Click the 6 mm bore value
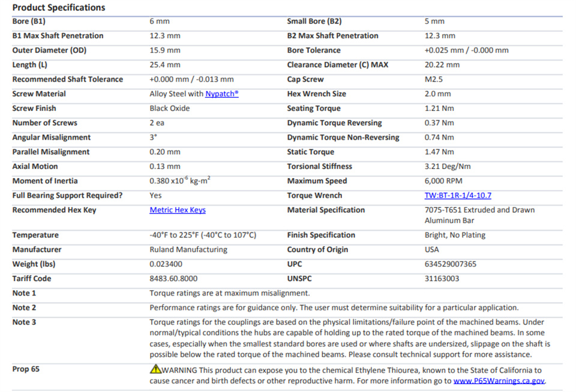Screen dimensions: 576x392 pyautogui.click(x=160, y=22)
